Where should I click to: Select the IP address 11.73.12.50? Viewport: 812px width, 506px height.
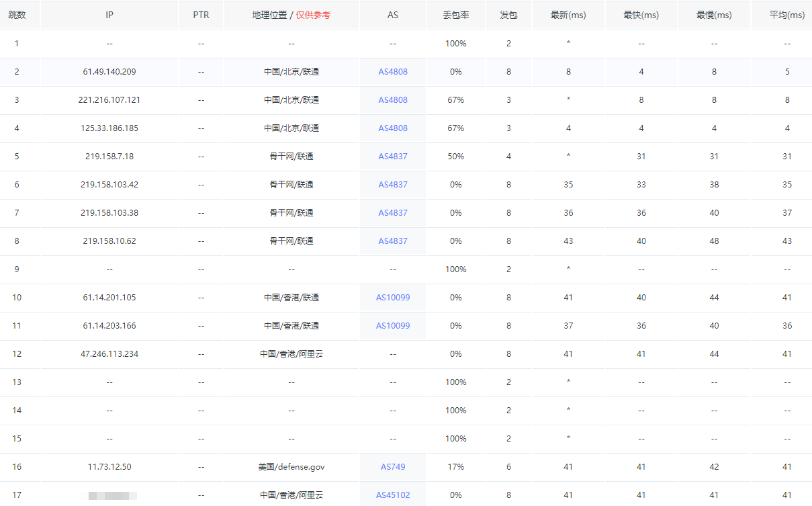coord(109,467)
